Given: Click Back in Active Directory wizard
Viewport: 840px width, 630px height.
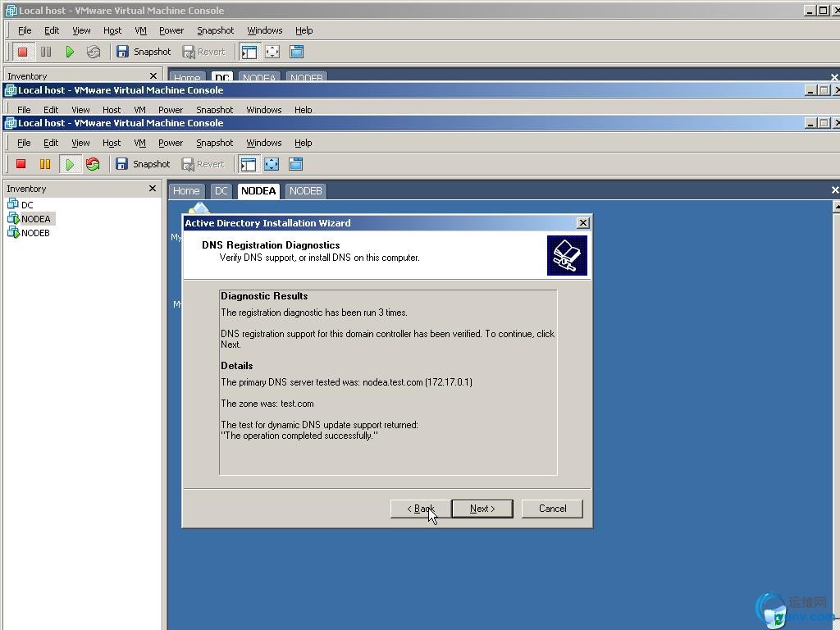Looking at the screenshot, I should (421, 509).
